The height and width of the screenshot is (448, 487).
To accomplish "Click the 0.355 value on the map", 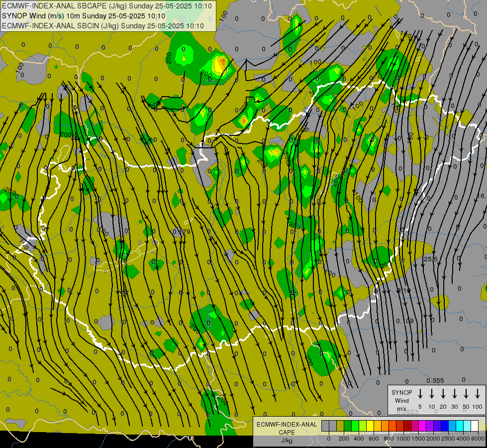I will pos(435,380).
